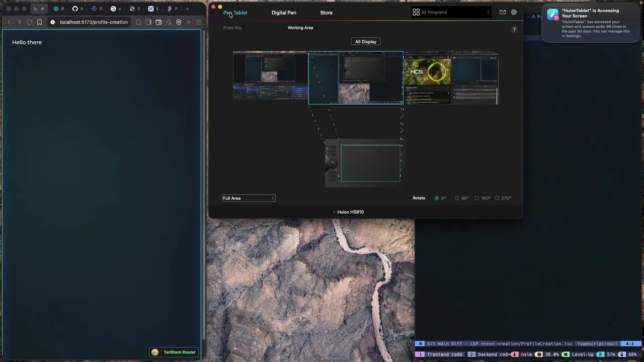Open the Brave shield icon
Image resolution: width=644 pixels, height=362 pixels.
tap(179, 22)
